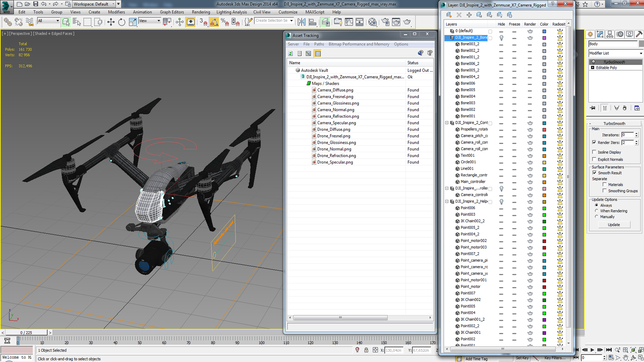Add selected objects to layer plus icon

pos(469,15)
